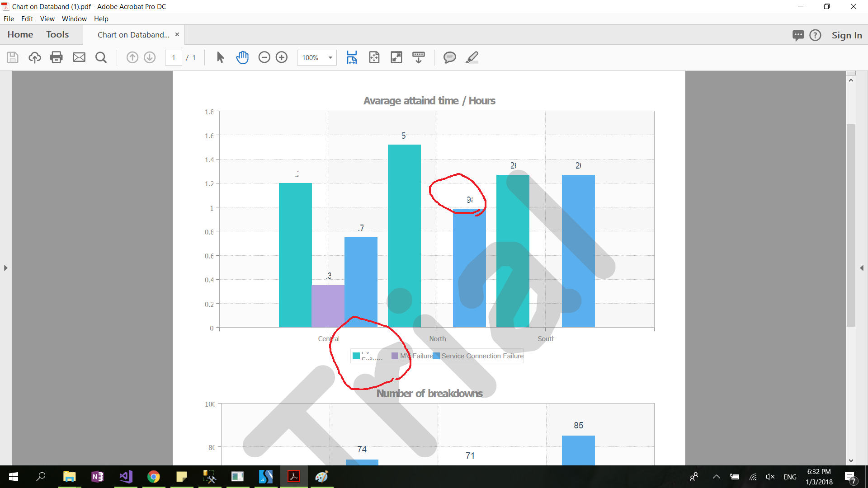The height and width of the screenshot is (488, 868).
Task: Fit one full page icon
Action: [374, 57]
